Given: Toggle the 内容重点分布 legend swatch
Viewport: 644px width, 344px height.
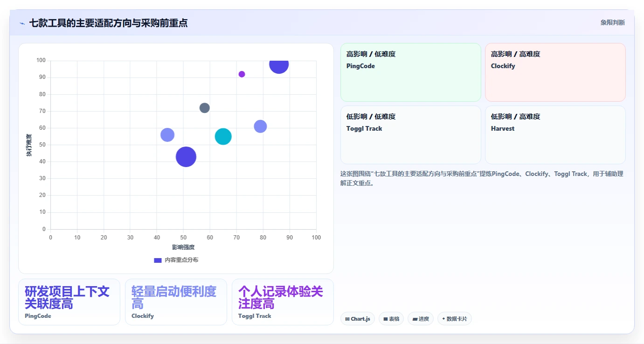Looking at the screenshot, I should [158, 260].
